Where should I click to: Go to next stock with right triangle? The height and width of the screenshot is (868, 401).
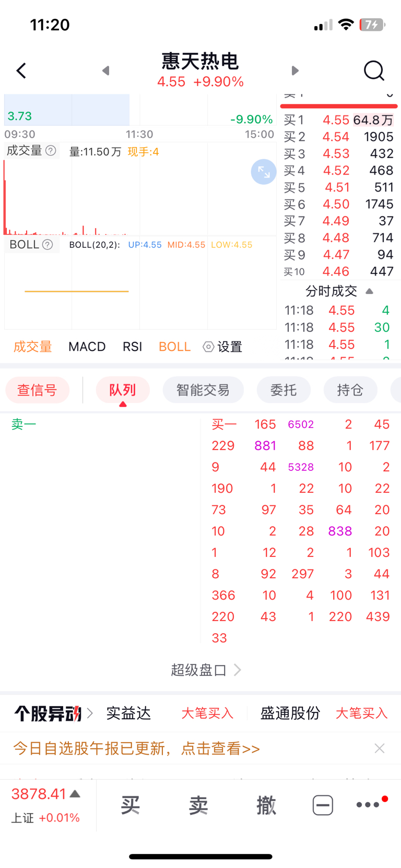(x=295, y=70)
